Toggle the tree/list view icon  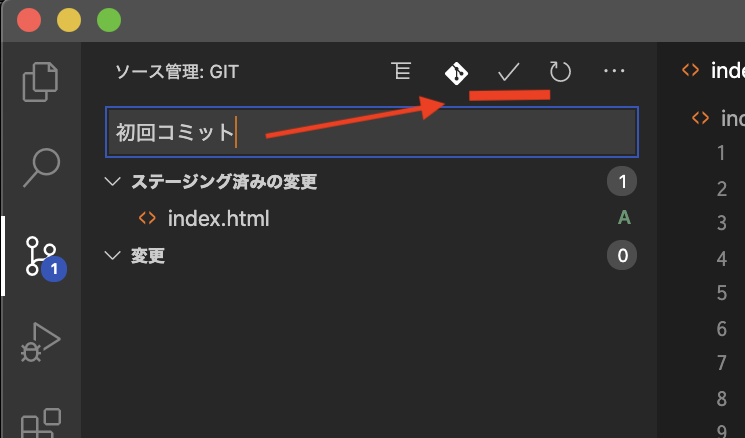pos(401,71)
